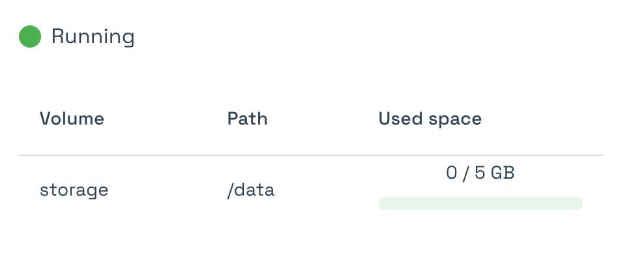Sort by the Volume column header
Viewport: 644px width, 253px height.
pyautogui.click(x=72, y=119)
